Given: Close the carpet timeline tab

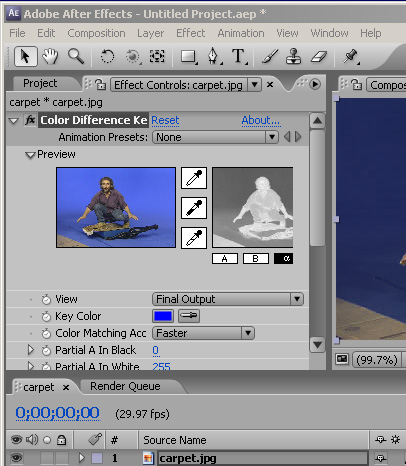Looking at the screenshot, I should [66, 387].
